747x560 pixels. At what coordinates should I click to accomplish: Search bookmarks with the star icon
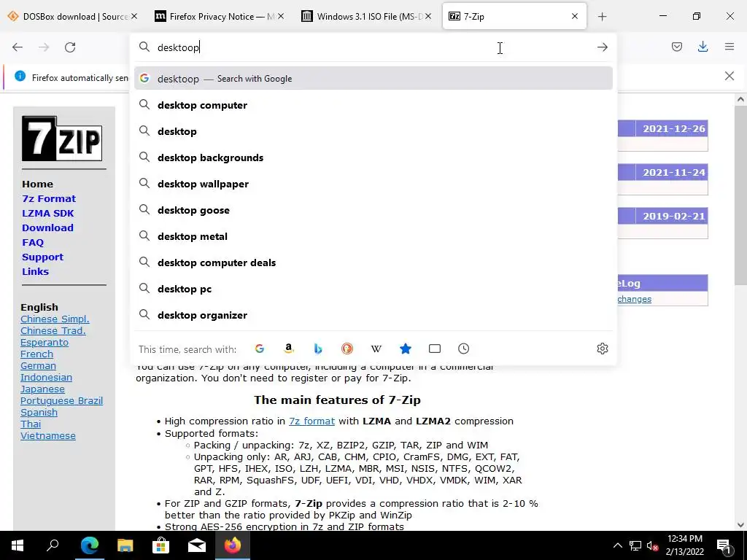(x=406, y=349)
